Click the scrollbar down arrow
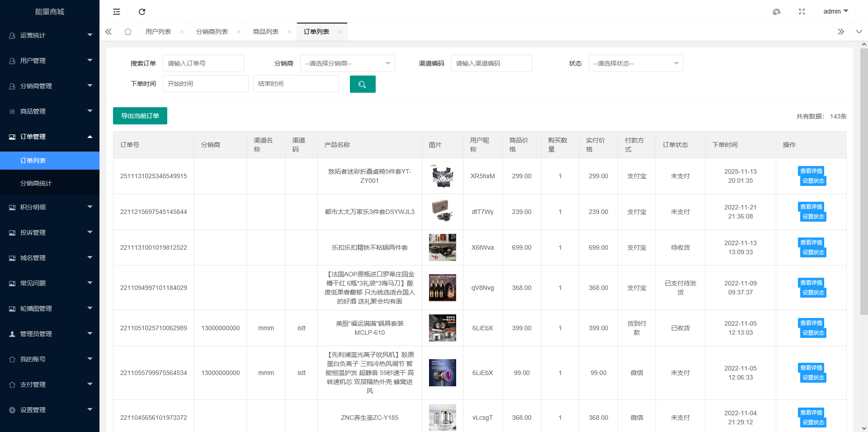The height and width of the screenshot is (432, 868). [x=864, y=428]
